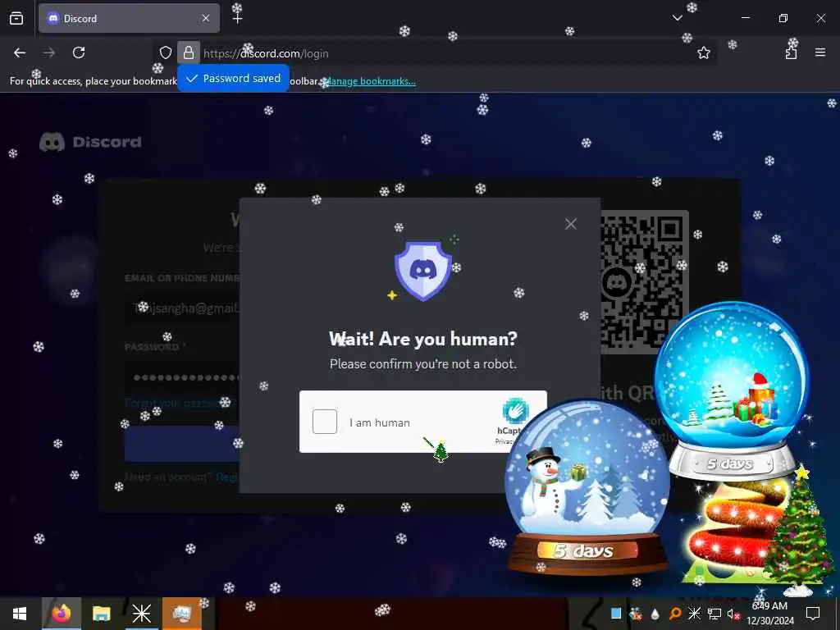The height and width of the screenshot is (630, 840).
Task: Check the 'I am human' checkbox
Action: point(325,422)
